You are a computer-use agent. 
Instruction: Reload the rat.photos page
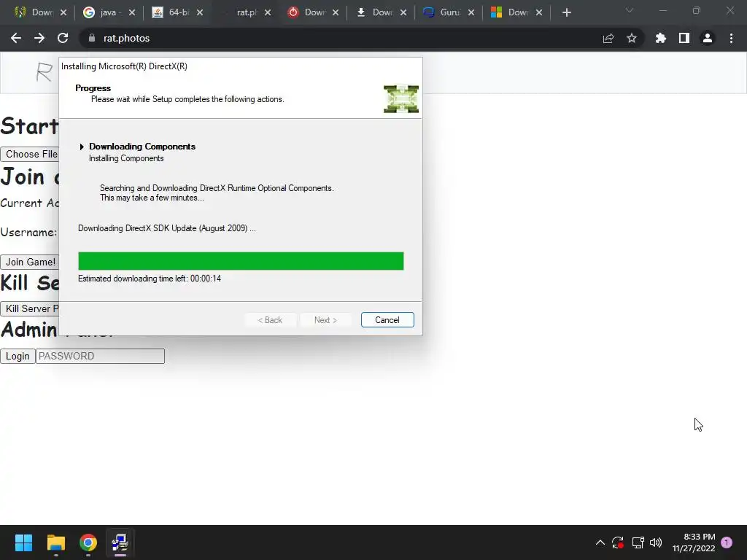[63, 38]
